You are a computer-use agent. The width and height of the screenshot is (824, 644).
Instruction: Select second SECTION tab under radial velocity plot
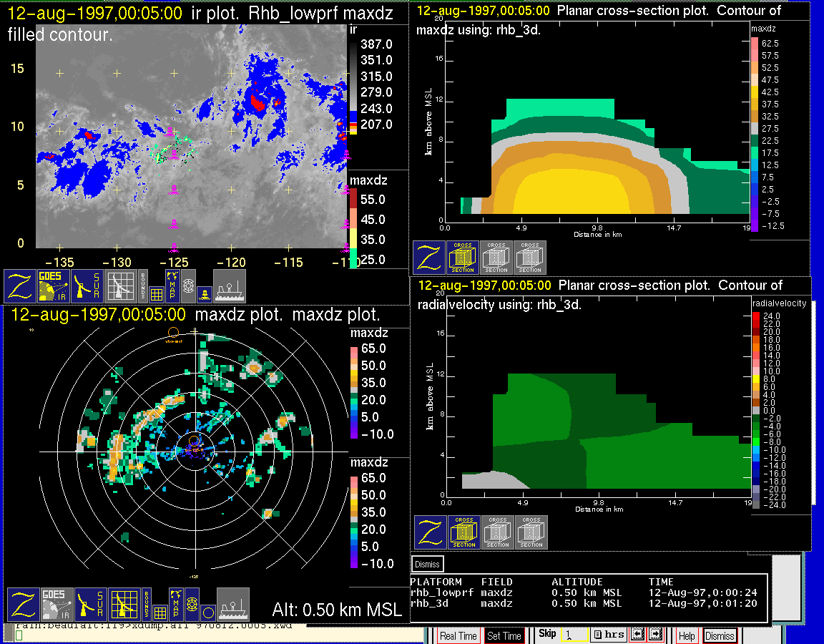coord(498,532)
